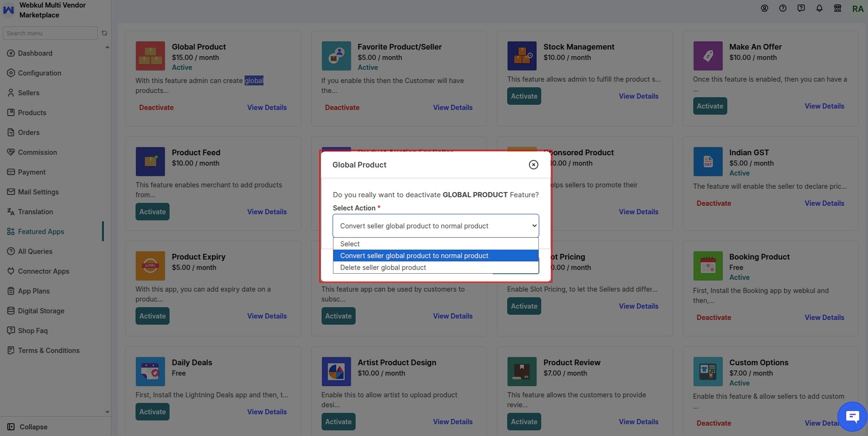This screenshot has width=868, height=436.
Task: Click the refresh icon beside search menu
Action: pyautogui.click(x=104, y=33)
